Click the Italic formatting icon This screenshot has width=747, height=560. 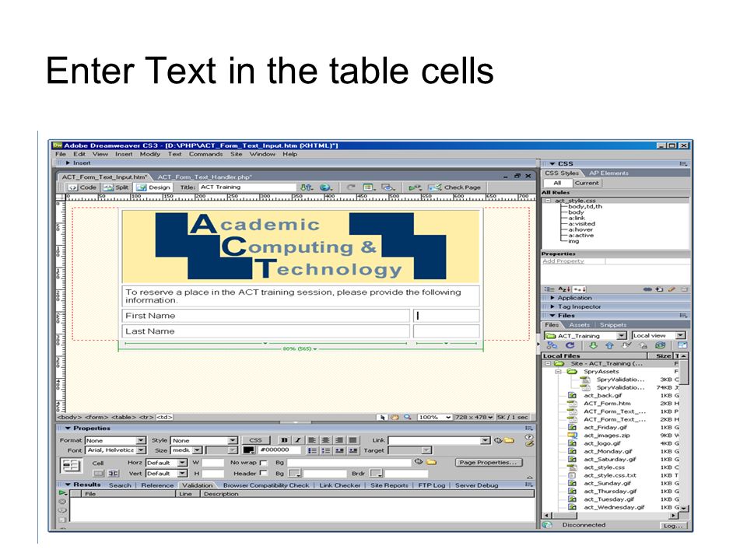(298, 440)
